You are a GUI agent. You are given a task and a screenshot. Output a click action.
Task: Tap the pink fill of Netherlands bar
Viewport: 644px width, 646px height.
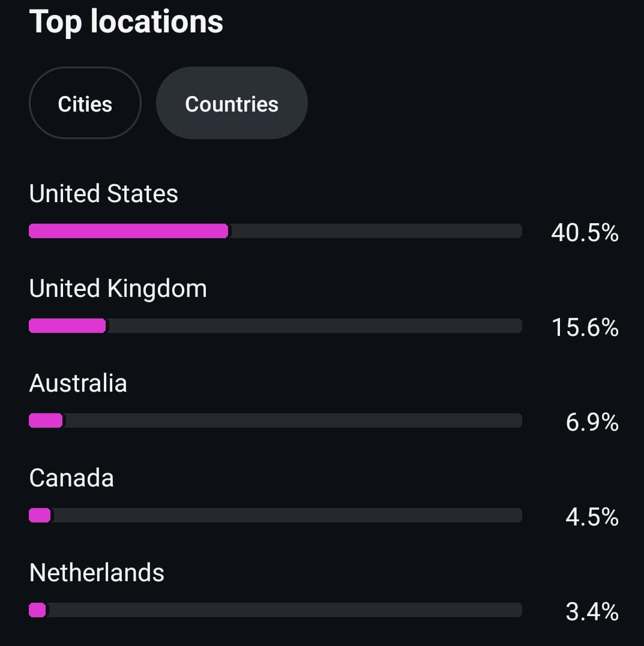click(37, 610)
